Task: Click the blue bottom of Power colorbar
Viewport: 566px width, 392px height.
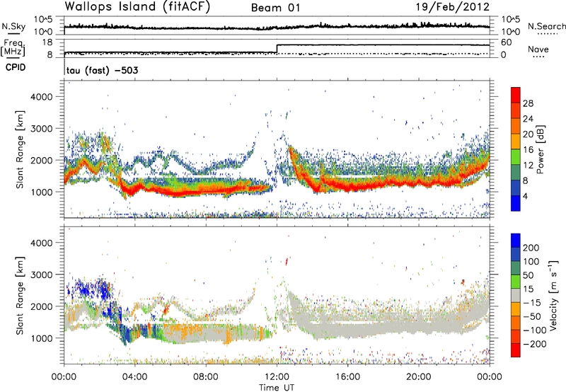Action: [516, 203]
